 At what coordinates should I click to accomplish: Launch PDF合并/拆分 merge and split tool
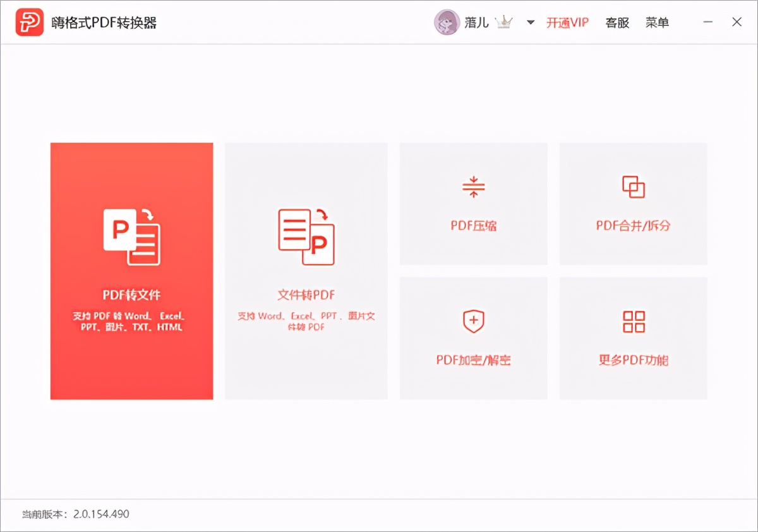tap(633, 203)
